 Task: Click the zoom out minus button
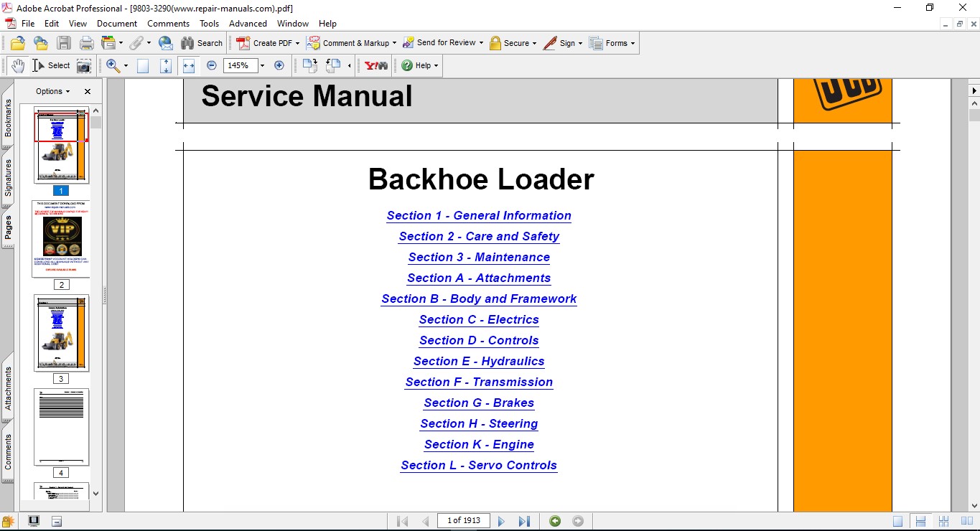[x=212, y=65]
